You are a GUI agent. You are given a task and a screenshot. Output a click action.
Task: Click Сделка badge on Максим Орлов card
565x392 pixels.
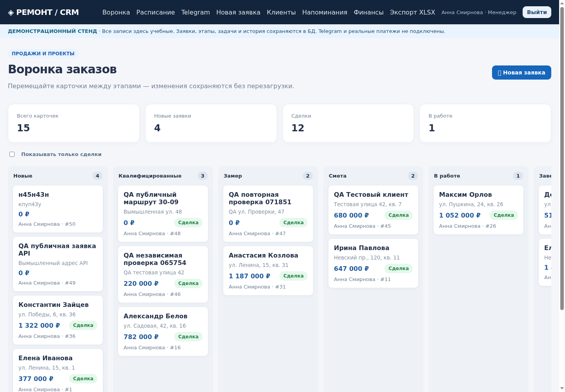point(504,215)
